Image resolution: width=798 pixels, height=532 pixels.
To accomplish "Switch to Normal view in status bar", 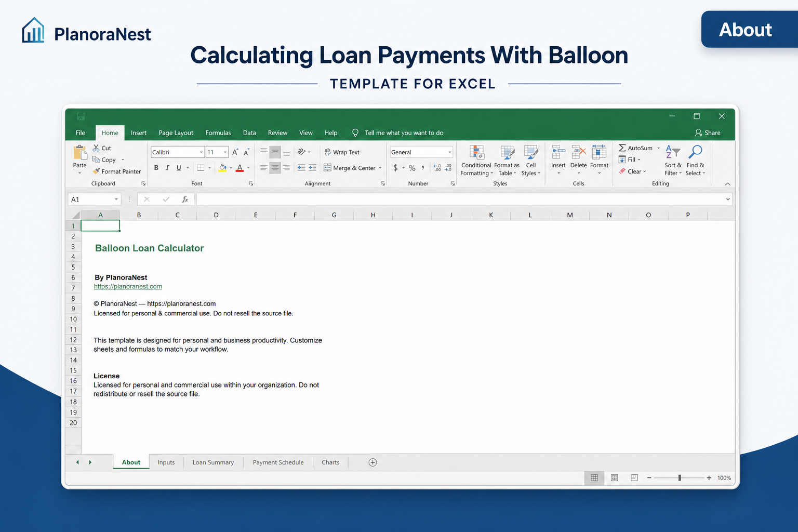I will coord(594,477).
